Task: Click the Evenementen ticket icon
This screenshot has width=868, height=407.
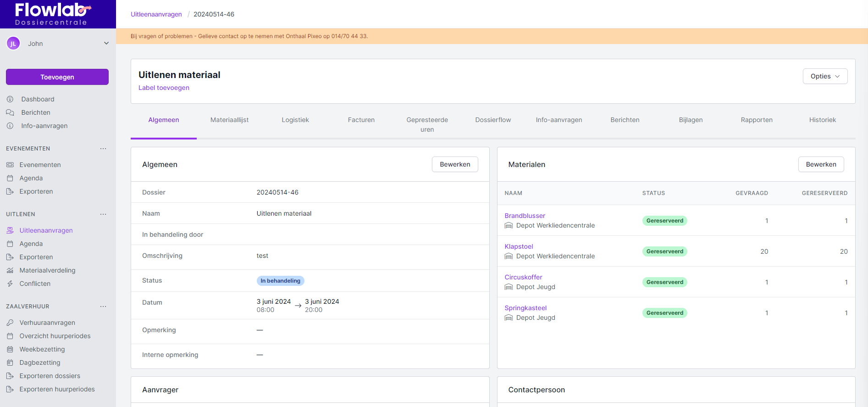Action: (10, 165)
